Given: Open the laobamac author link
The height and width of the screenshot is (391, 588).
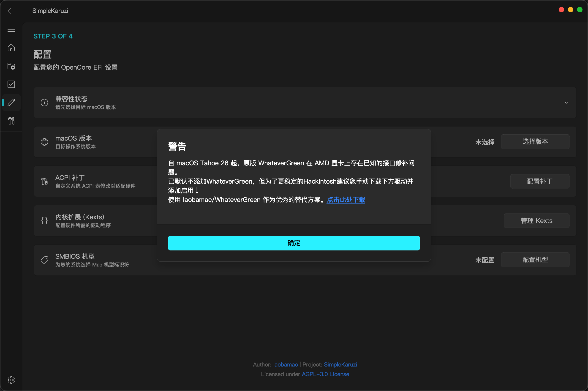Looking at the screenshot, I should click(285, 365).
